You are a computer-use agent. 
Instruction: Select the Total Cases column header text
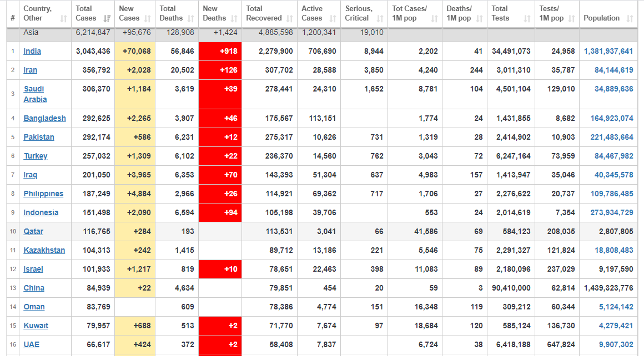click(86, 13)
